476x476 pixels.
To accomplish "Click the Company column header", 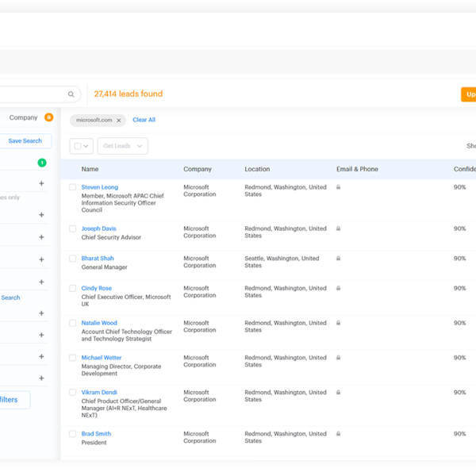I will coord(198,169).
